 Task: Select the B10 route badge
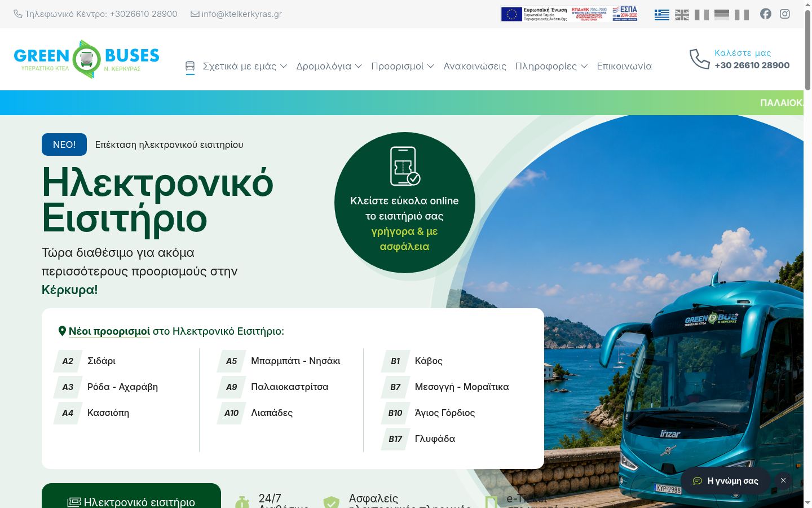395,413
